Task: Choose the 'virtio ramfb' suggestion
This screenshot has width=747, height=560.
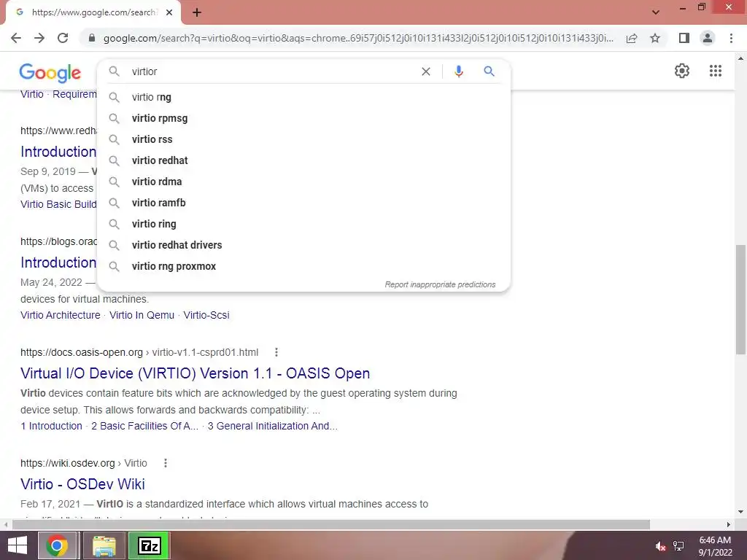Action: [x=303, y=203]
